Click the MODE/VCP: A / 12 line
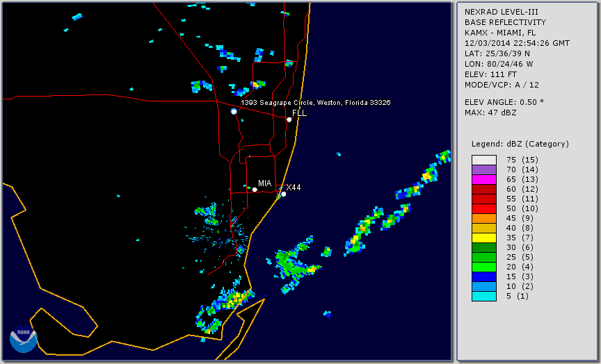Screen dimensions: 601x364 click(502, 85)
